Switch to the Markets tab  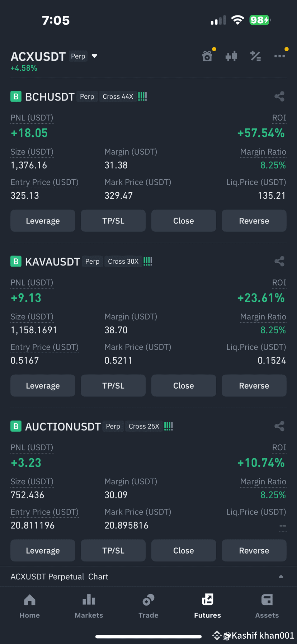[x=89, y=606]
